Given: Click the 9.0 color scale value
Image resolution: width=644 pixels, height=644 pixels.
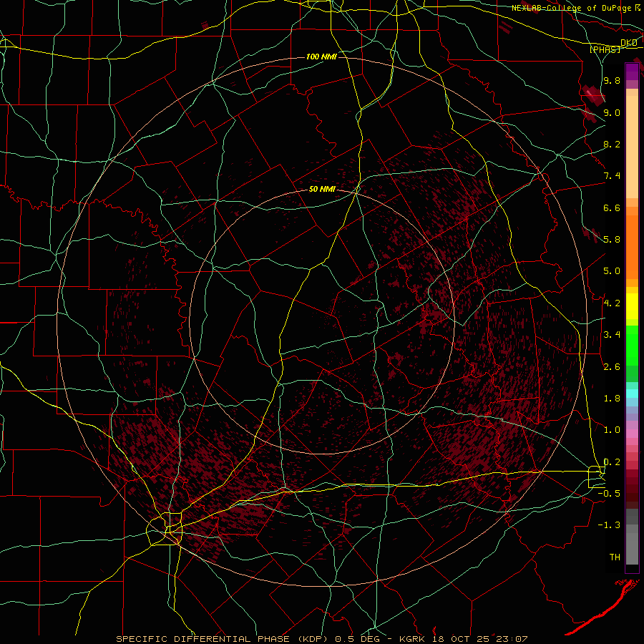Looking at the screenshot, I should click(612, 112).
